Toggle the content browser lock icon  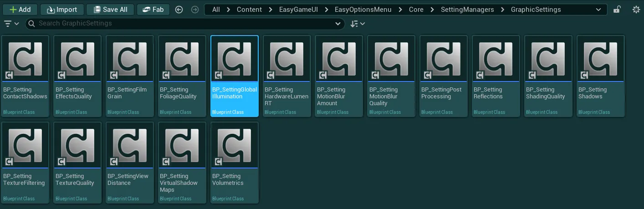coord(617,10)
